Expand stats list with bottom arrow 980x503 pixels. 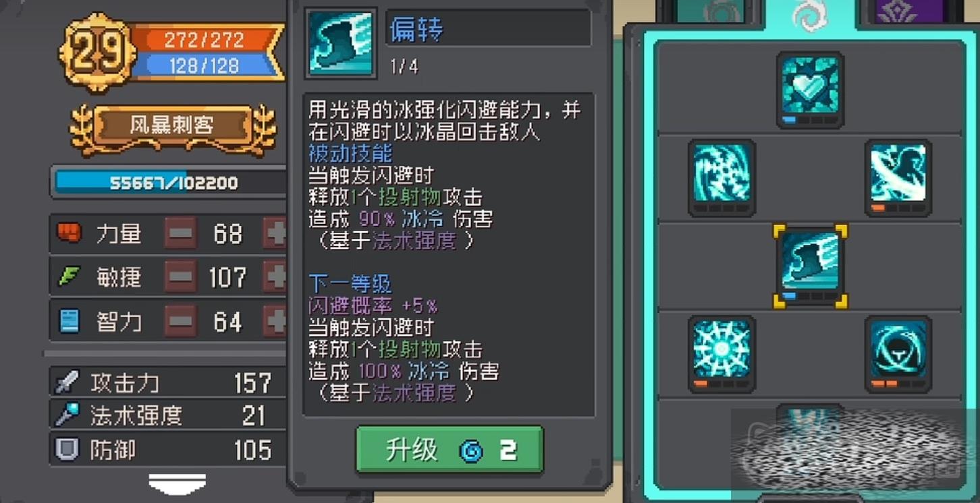coord(178,483)
